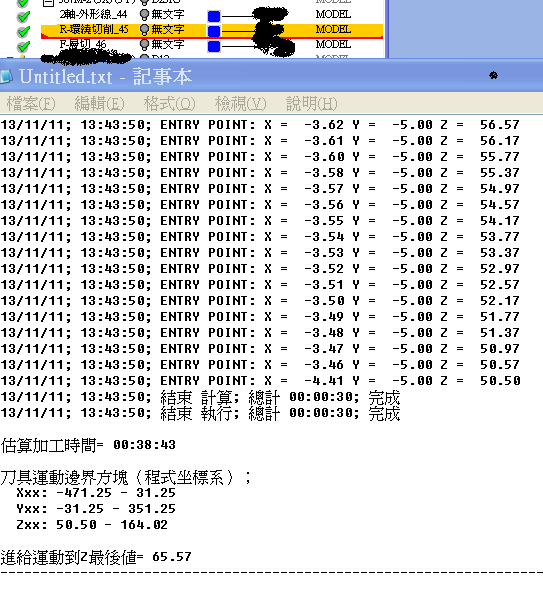Click MODEL on the R-環繞切削_45 row
Image resolution: width=543 pixels, height=601 pixels.
point(333,30)
